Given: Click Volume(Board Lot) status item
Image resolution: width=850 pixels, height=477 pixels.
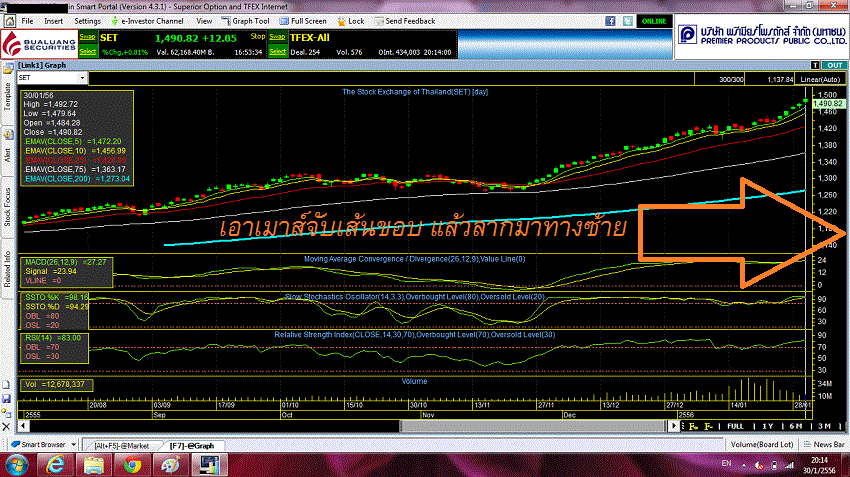Looking at the screenshot, I should (762, 444).
